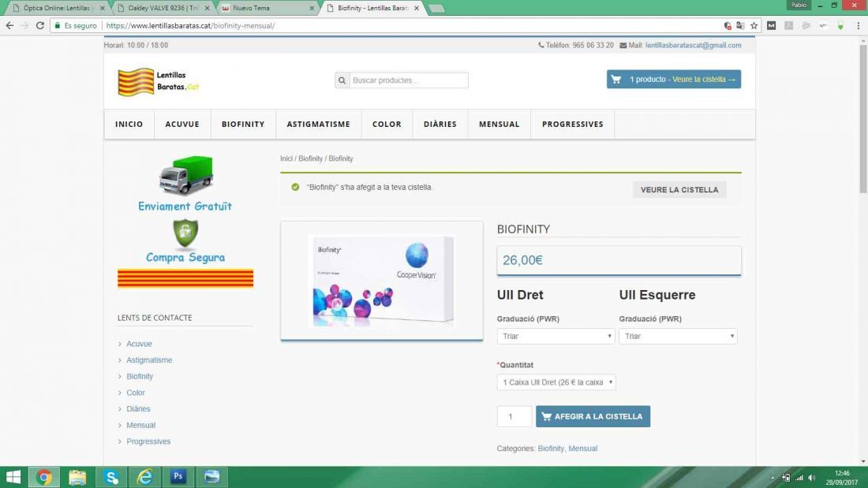This screenshot has height=488, width=868.
Task: Switch to Nuevo Tema tab
Action: pyautogui.click(x=268, y=9)
